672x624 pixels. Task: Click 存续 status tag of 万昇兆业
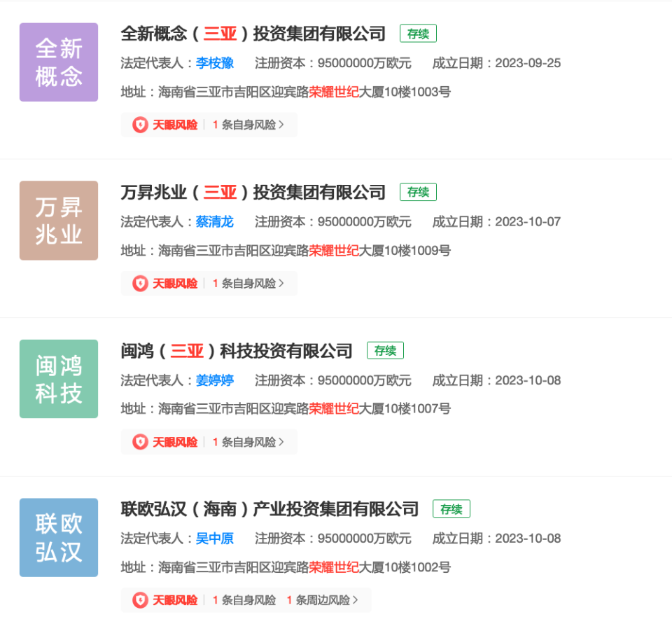point(419,192)
